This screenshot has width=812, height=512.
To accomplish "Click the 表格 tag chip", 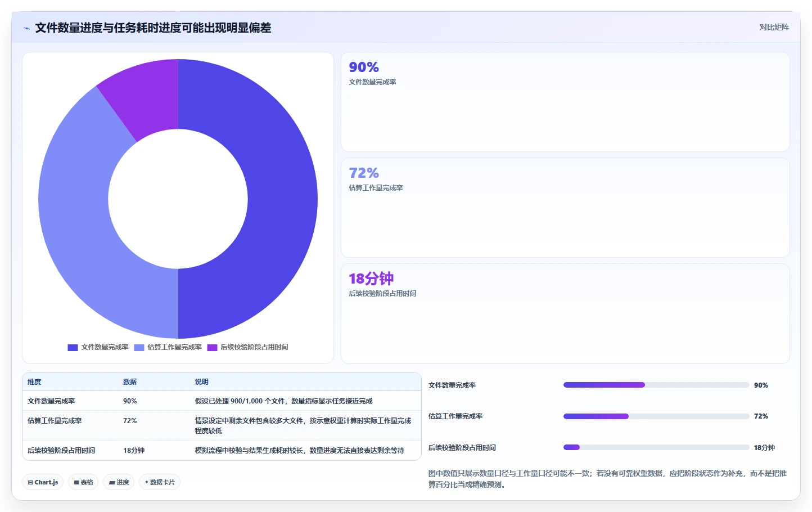I will (83, 482).
